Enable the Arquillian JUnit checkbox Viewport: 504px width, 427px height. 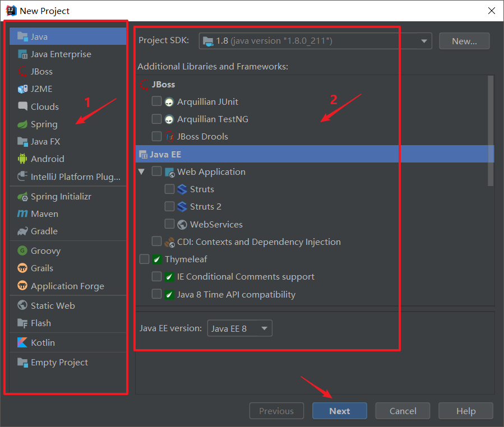(x=156, y=101)
